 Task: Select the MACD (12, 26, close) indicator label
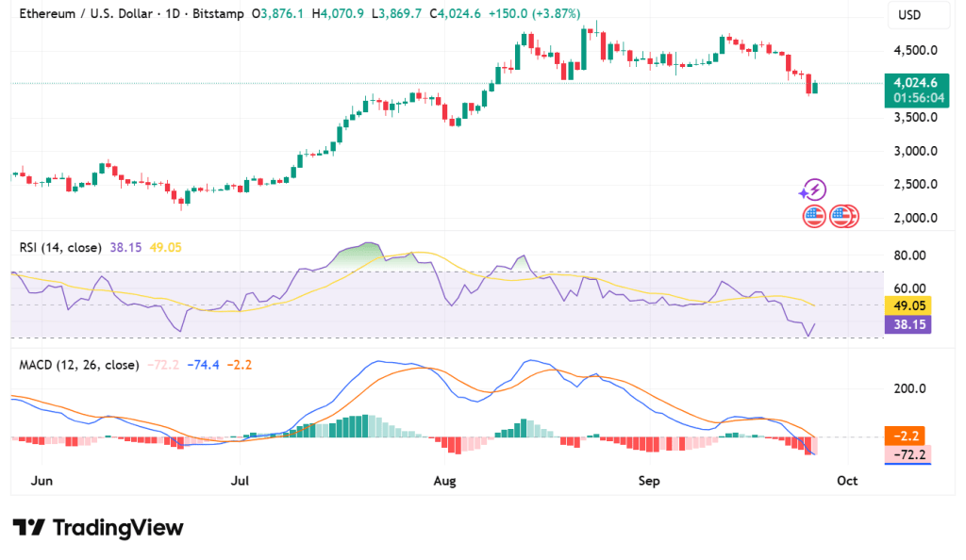(79, 365)
